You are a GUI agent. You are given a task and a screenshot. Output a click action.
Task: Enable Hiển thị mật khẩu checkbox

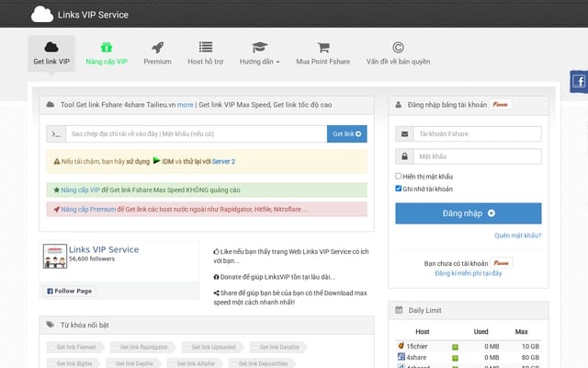(x=398, y=176)
